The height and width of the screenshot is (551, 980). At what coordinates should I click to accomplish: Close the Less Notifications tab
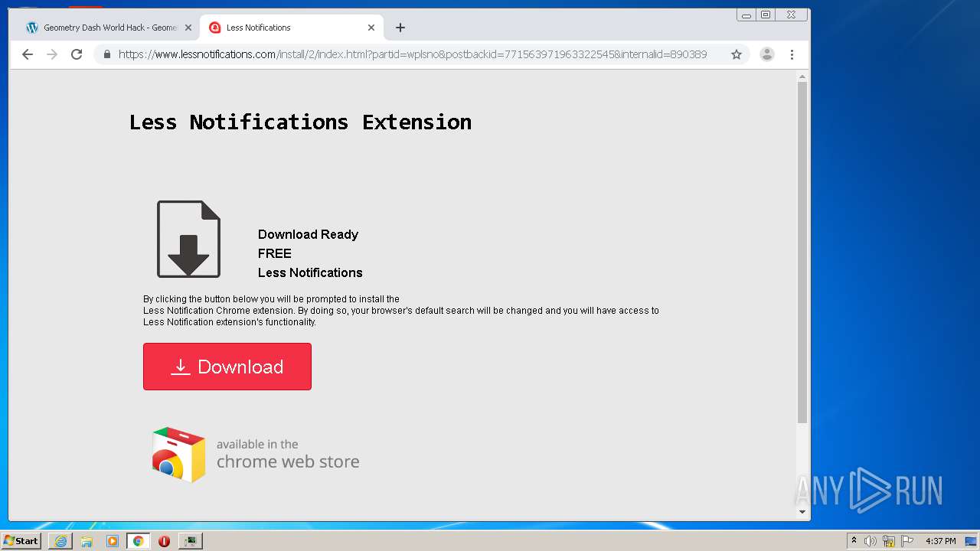point(371,28)
